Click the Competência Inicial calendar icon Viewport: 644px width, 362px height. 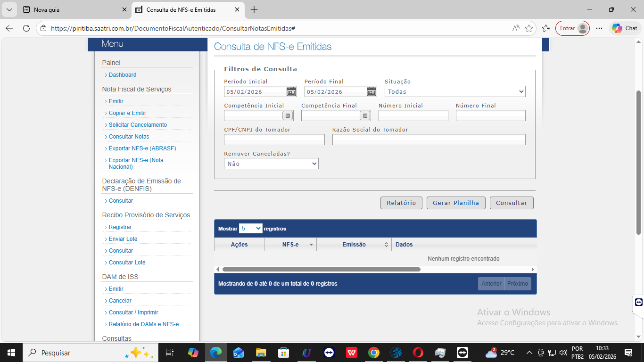[288, 115]
